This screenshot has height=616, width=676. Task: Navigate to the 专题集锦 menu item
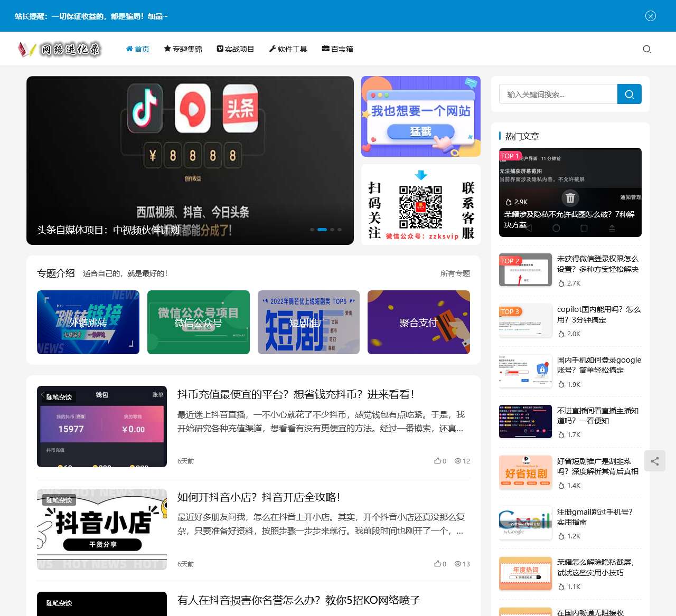tap(183, 49)
